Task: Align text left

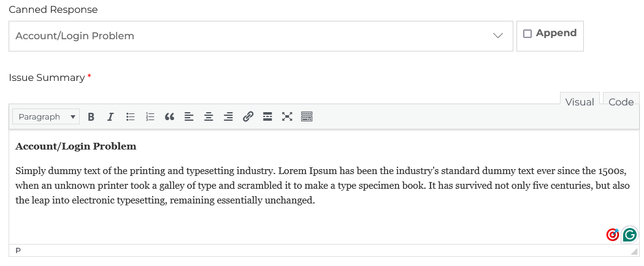Action: 189,116
